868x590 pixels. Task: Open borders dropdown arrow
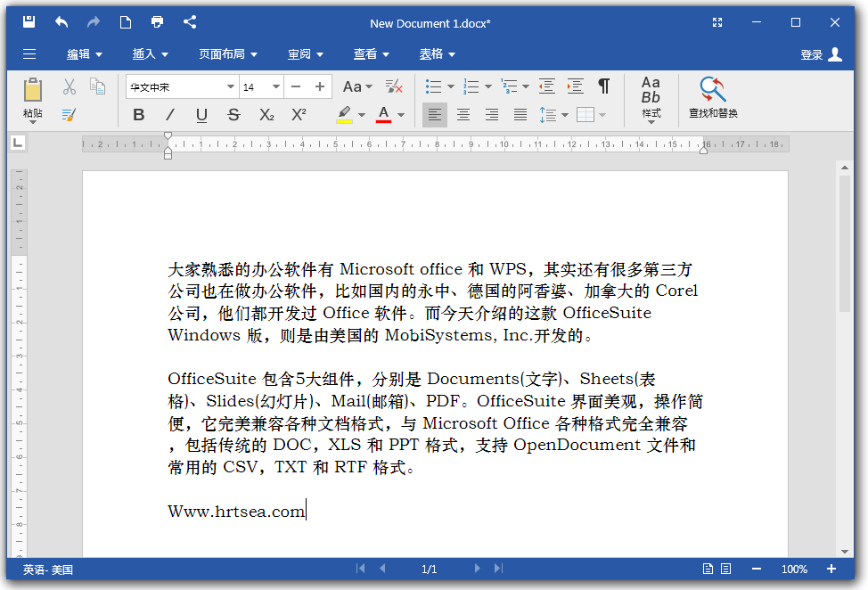point(602,115)
